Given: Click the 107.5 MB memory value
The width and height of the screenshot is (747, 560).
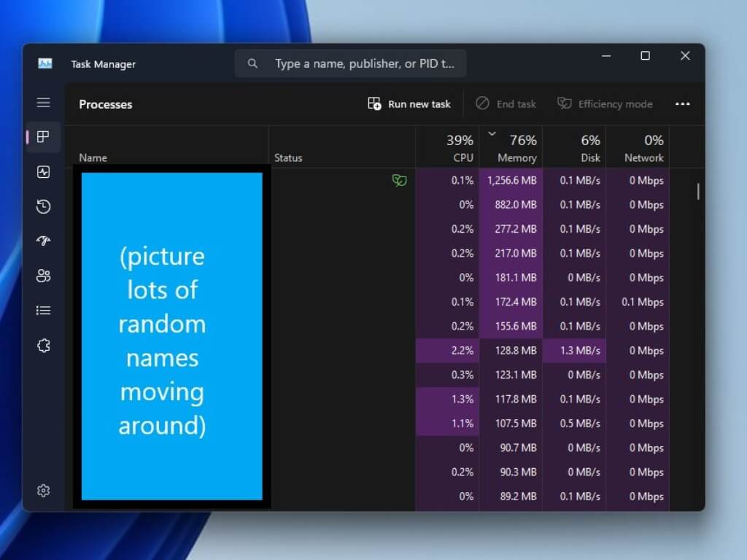Looking at the screenshot, I should coord(516,424).
